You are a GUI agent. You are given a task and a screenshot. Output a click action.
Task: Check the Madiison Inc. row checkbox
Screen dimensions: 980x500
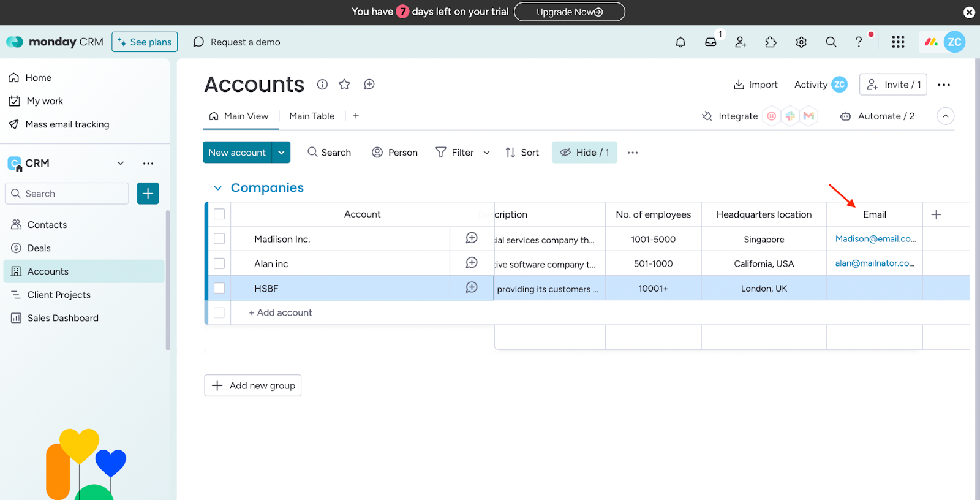pos(219,239)
